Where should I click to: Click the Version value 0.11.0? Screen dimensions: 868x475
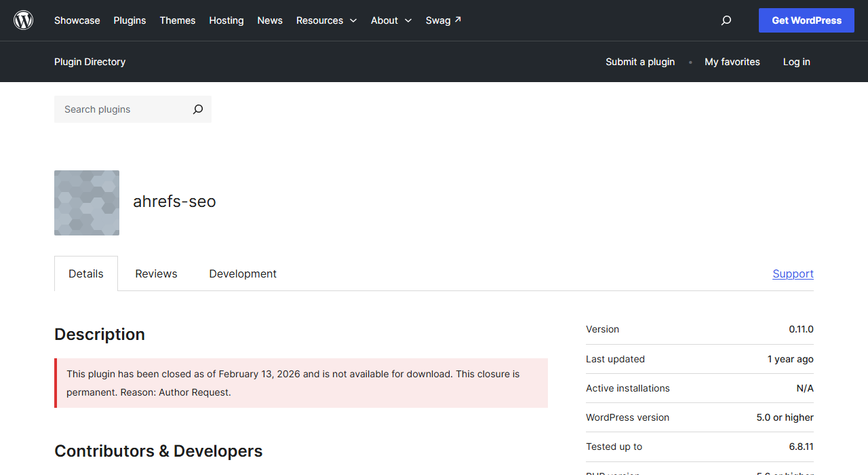pyautogui.click(x=801, y=329)
